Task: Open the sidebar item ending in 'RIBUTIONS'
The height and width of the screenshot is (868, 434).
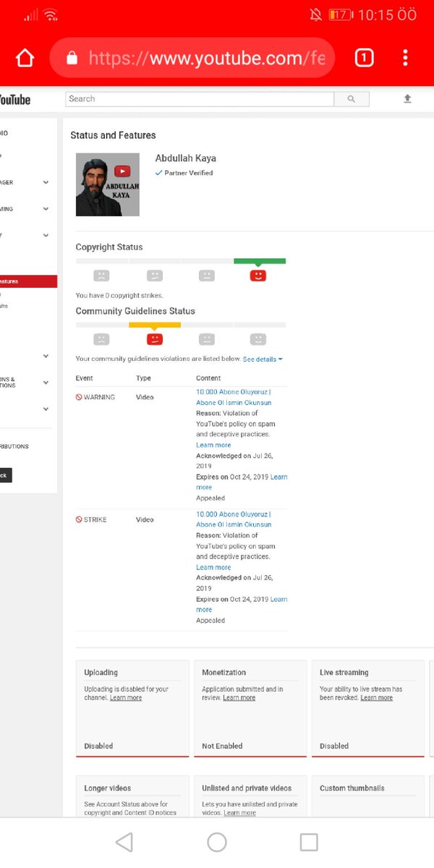Action: tap(14, 446)
